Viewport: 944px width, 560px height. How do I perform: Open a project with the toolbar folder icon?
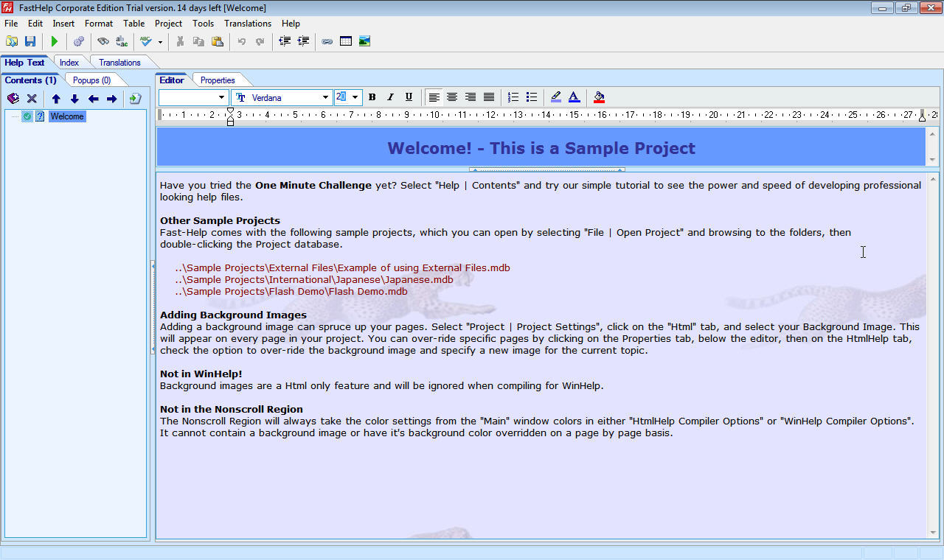[12, 41]
